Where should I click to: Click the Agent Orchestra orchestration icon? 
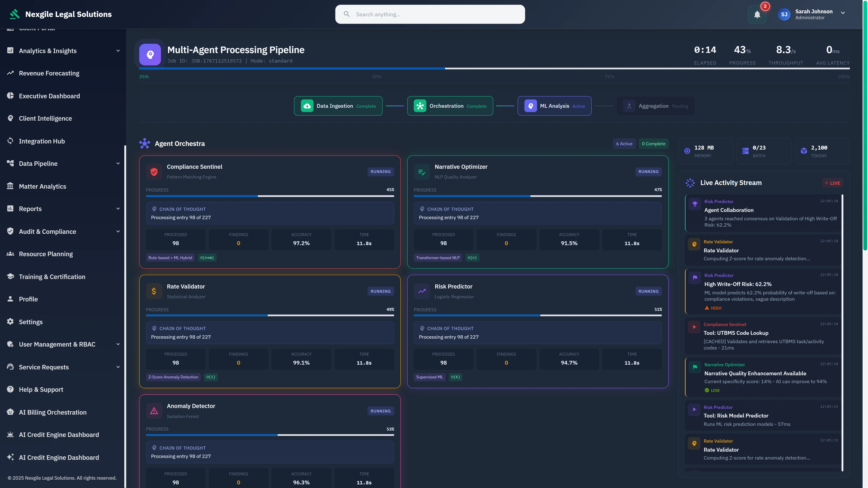pyautogui.click(x=144, y=143)
